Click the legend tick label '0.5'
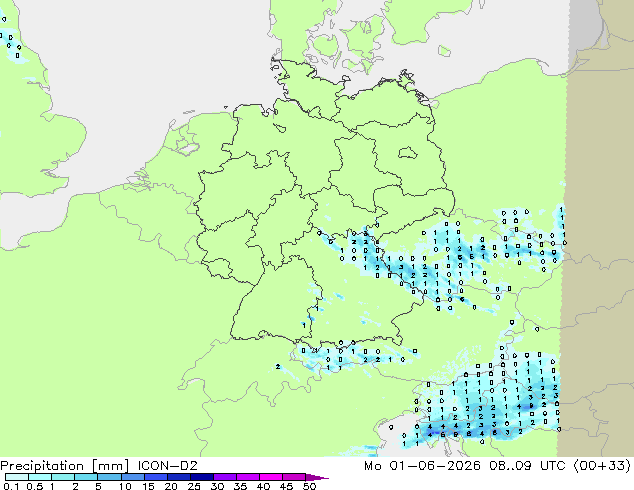 [35, 486]
